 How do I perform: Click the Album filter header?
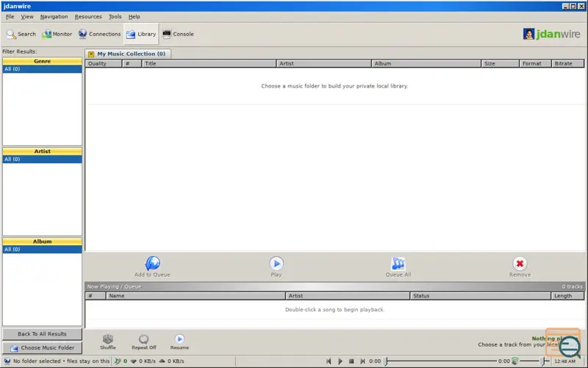click(x=42, y=241)
